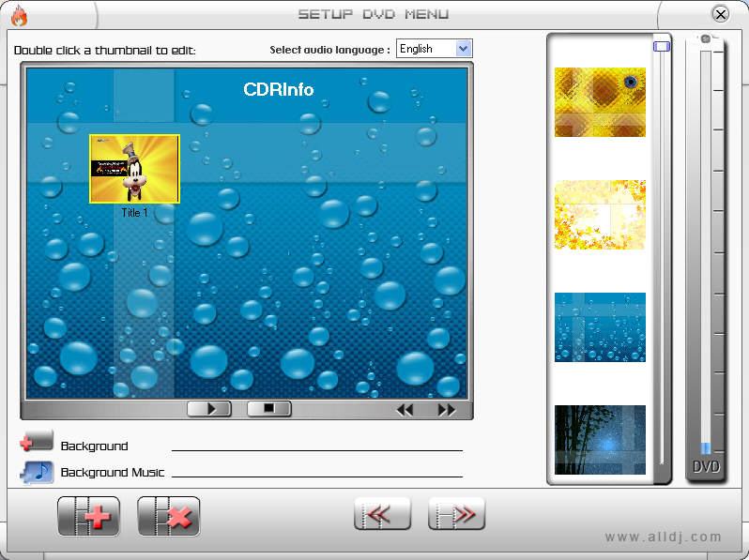Proceed to the next wizard step
Image resolution: width=749 pixels, height=560 pixels.
(456, 514)
